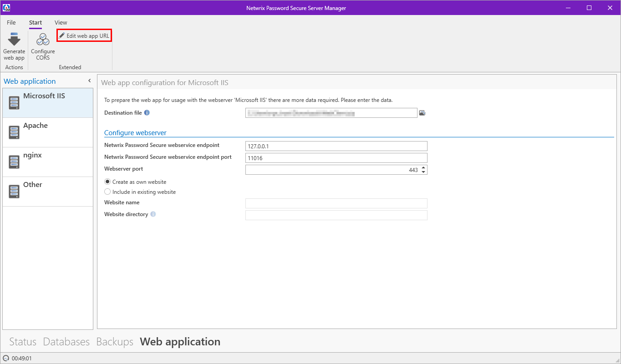Collapse the Web application side panel

pos(89,81)
